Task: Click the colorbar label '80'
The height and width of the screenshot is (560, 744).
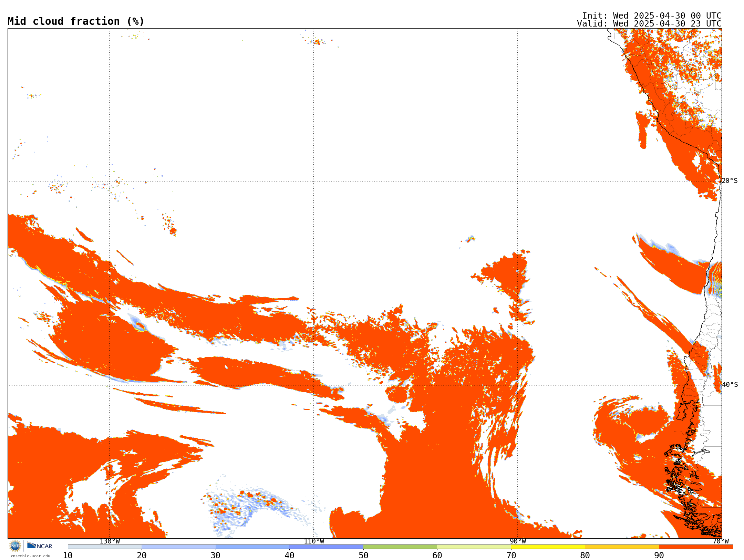Action: 585,556
